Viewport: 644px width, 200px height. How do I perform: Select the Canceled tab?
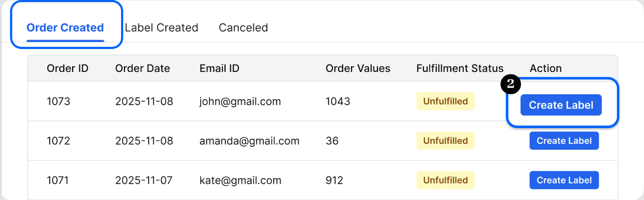(243, 28)
